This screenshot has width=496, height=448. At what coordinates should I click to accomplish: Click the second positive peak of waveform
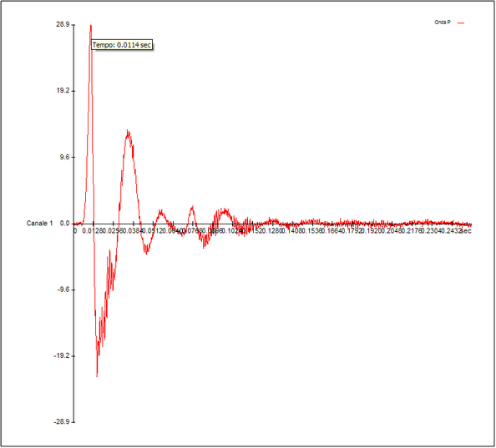pos(128,130)
